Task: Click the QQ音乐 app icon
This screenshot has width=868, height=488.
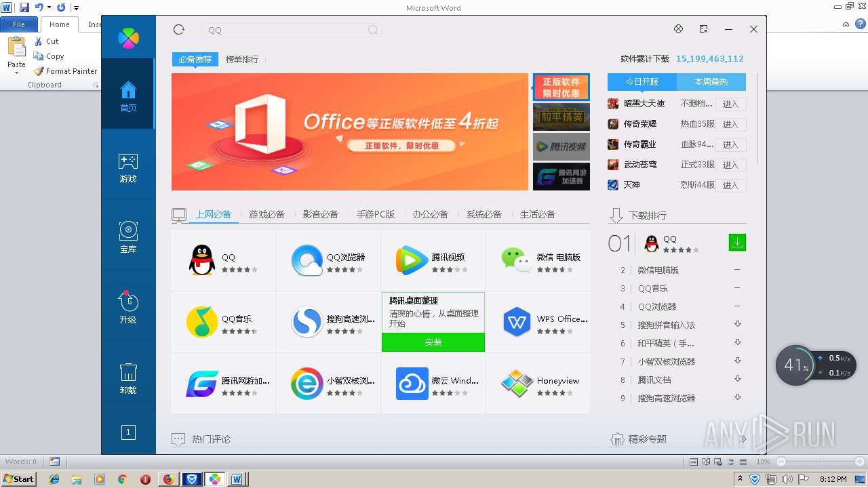Action: pyautogui.click(x=202, y=322)
